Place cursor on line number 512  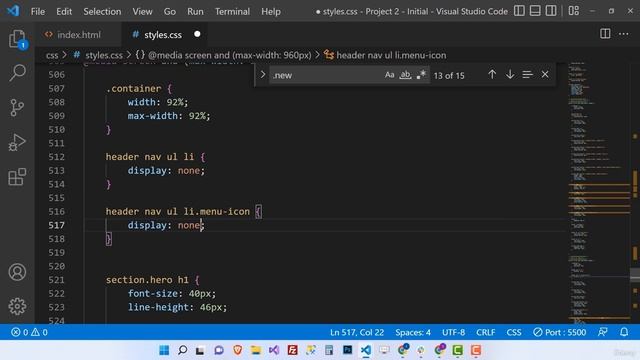point(56,157)
